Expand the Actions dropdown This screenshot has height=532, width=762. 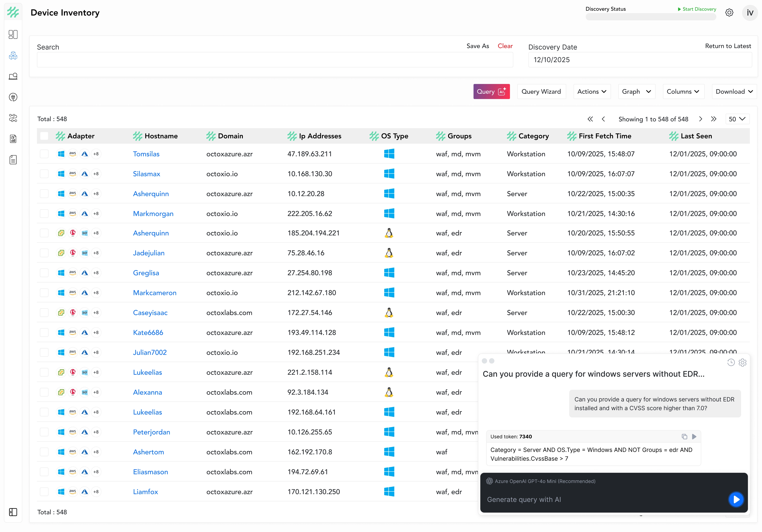point(592,91)
